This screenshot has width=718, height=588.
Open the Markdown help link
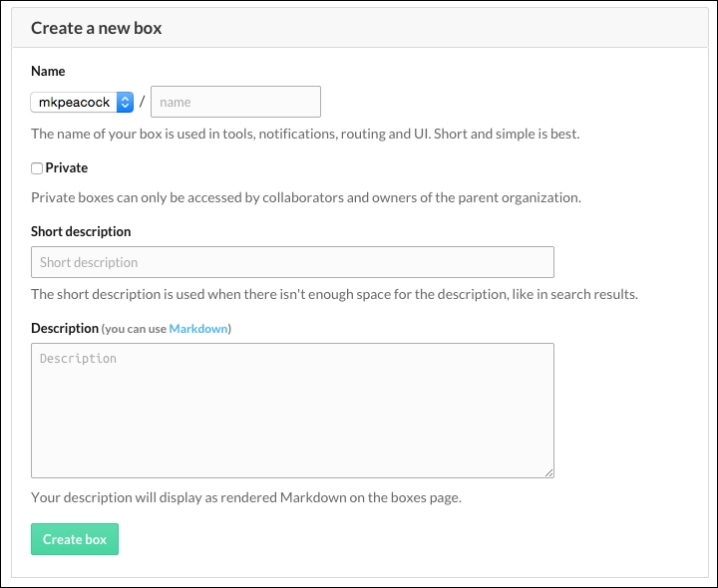coord(198,329)
